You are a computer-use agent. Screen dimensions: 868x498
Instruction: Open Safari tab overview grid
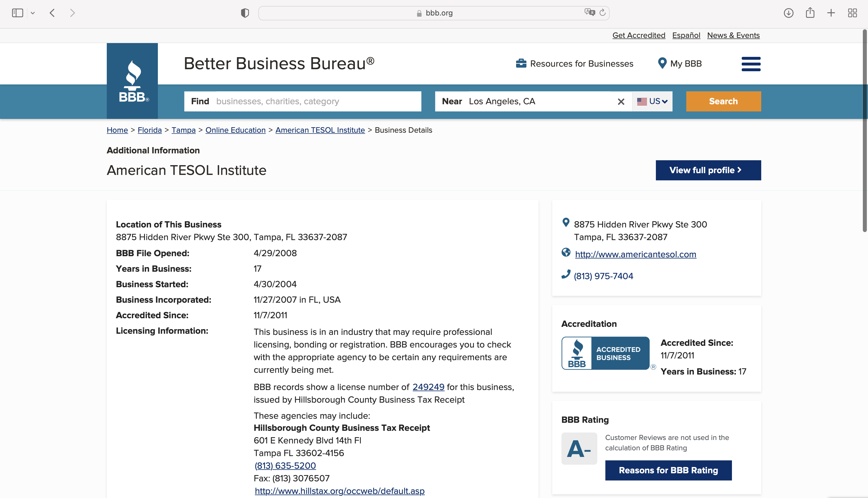tap(852, 13)
